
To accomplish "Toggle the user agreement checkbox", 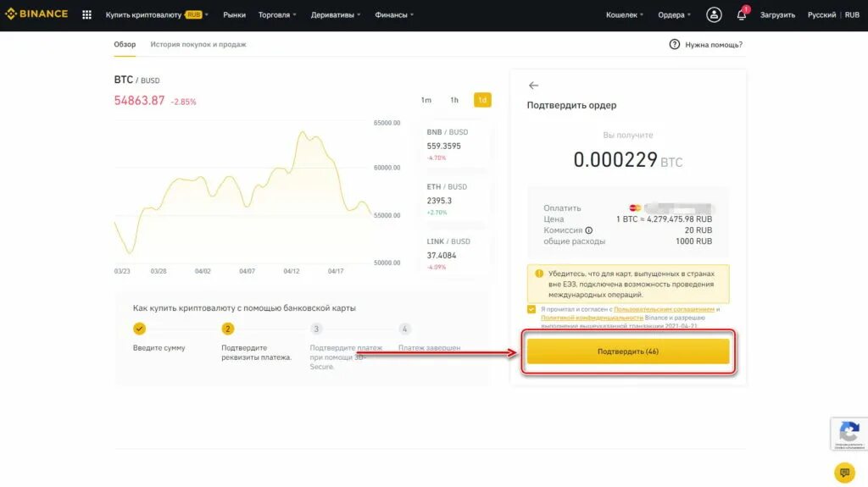I will 531,309.
